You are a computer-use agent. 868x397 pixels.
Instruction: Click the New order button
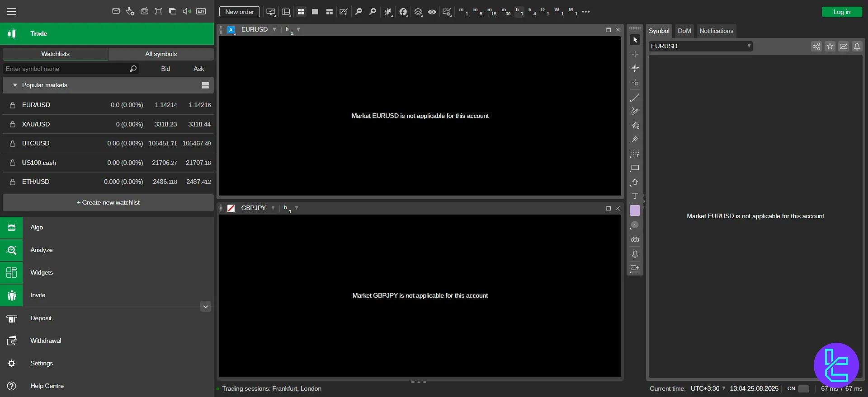click(240, 12)
